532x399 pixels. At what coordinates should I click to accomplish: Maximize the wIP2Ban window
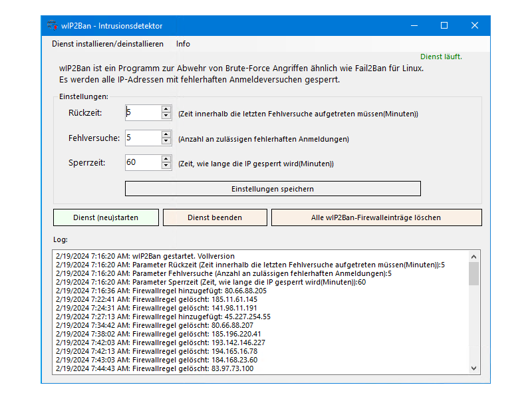pos(444,26)
